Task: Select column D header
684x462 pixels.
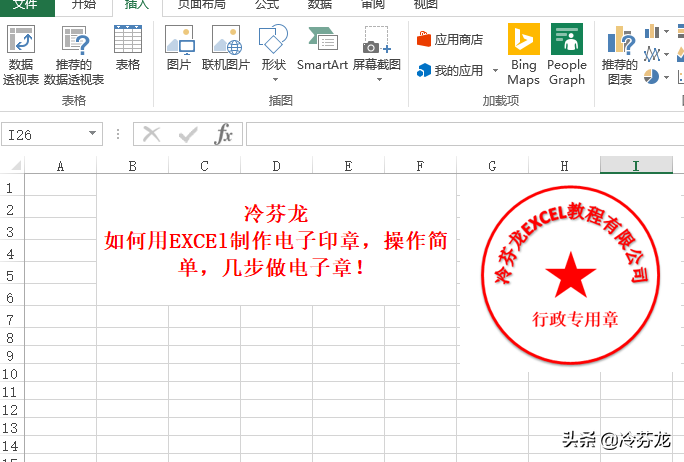Action: pyautogui.click(x=276, y=166)
